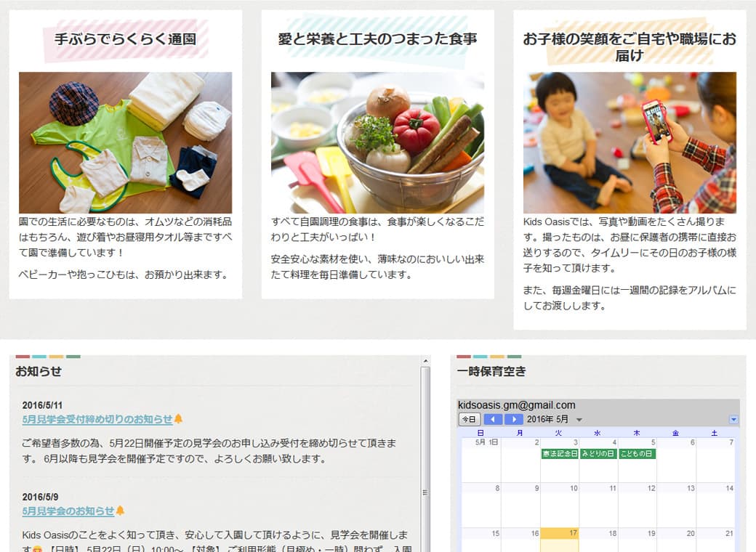Image resolution: width=756 pixels, height=552 pixels.
Task: Open the 5月見学会受付締め切りのお知らせ link
Action: tap(97, 419)
